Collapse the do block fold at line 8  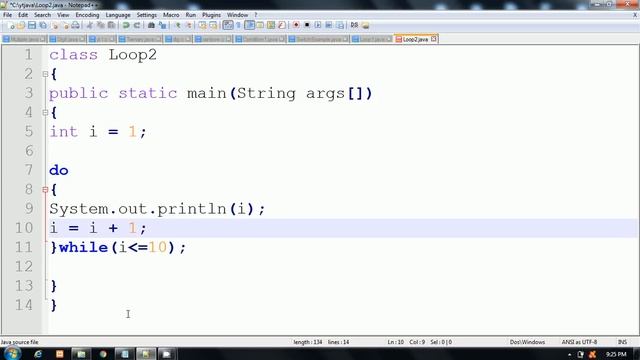point(45,190)
